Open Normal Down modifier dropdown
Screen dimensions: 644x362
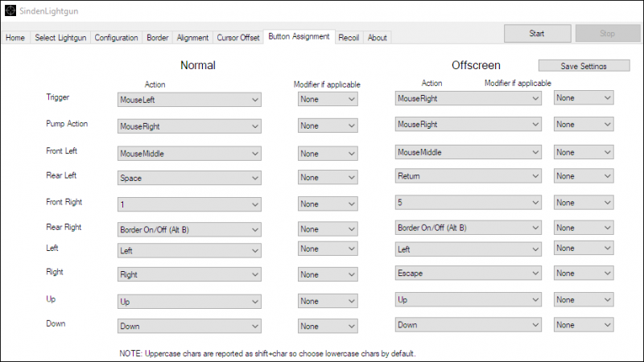point(328,326)
